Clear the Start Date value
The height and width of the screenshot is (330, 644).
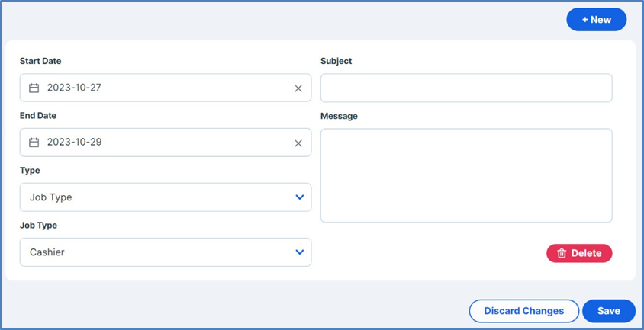tap(298, 88)
